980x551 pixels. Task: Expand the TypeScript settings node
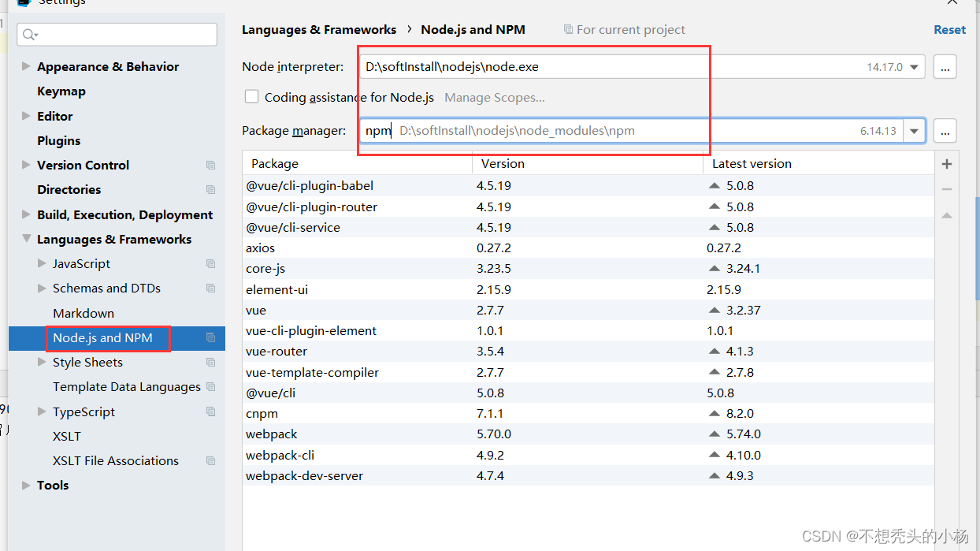[43, 412]
